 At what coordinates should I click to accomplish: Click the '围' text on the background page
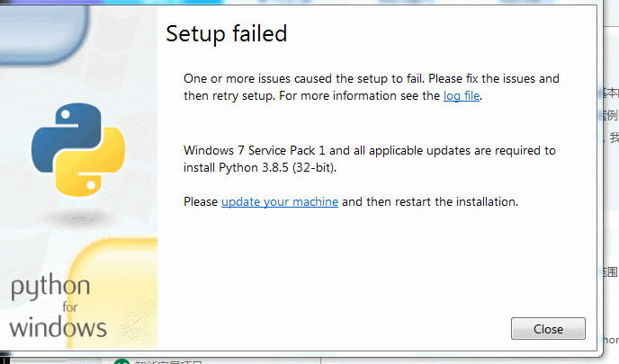pyautogui.click(x=613, y=271)
